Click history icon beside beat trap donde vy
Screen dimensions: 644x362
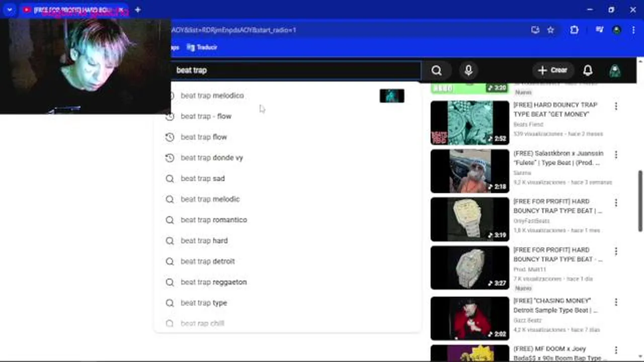coord(170,158)
